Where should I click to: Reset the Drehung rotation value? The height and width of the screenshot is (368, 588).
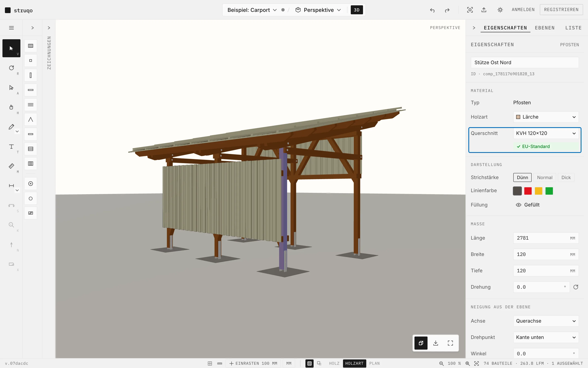pyautogui.click(x=576, y=287)
